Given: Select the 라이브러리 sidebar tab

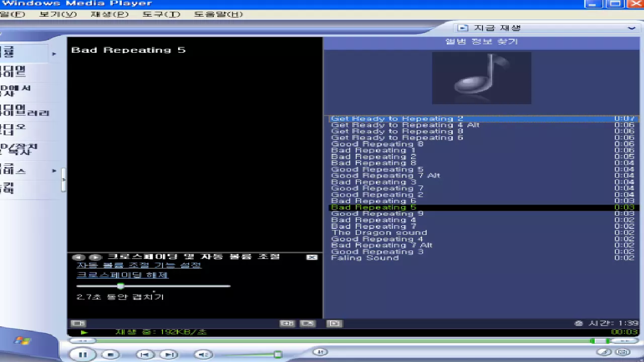Looking at the screenshot, I should click(25, 111).
